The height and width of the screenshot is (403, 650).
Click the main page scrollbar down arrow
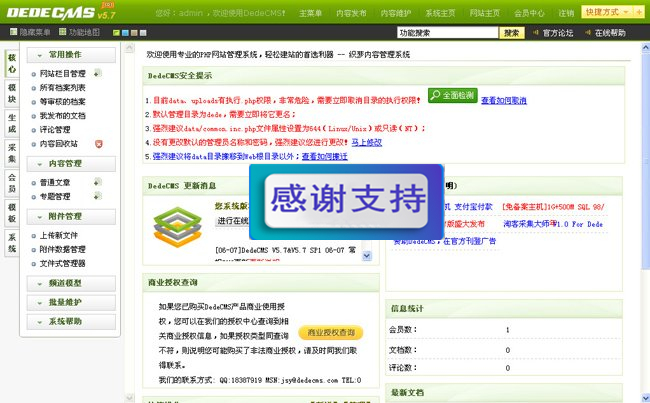pyautogui.click(x=645, y=397)
